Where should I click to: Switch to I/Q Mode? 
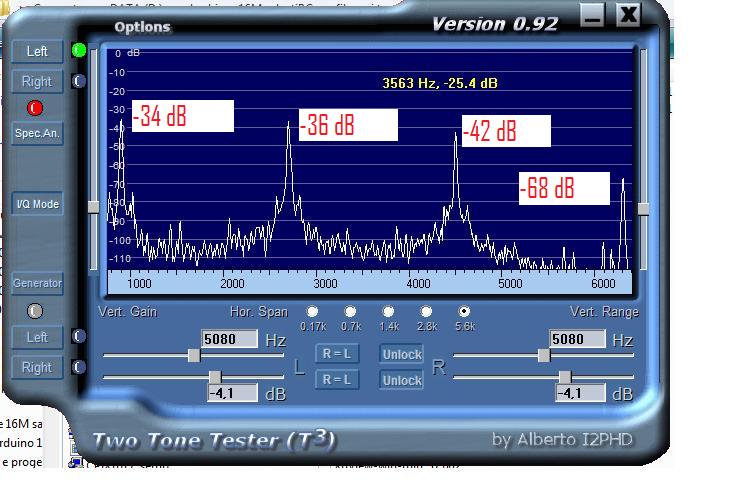coord(37,204)
